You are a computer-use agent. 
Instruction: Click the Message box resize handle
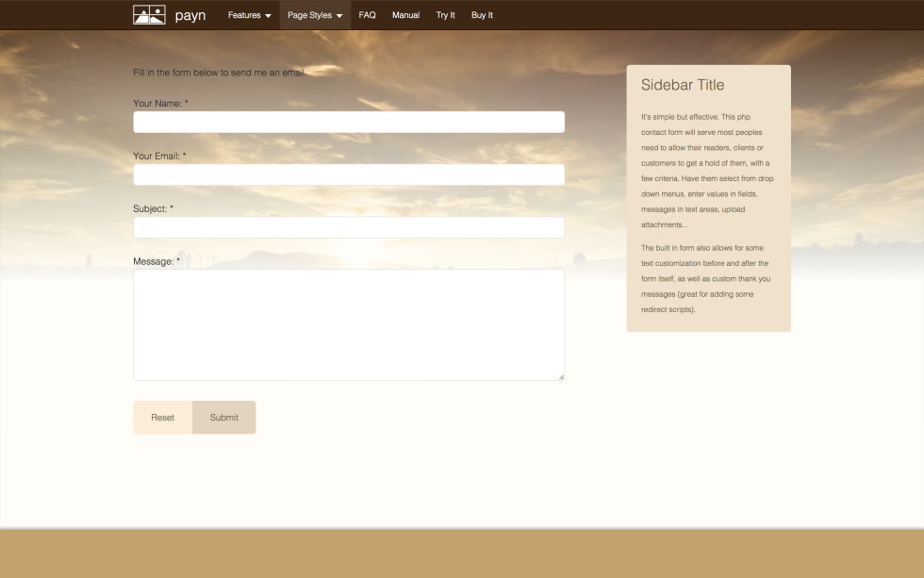pyautogui.click(x=561, y=377)
